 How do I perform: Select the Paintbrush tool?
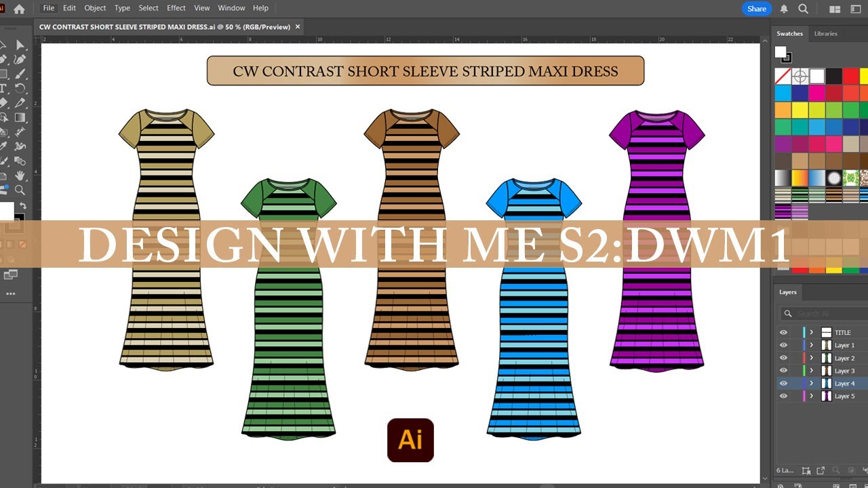(20, 74)
